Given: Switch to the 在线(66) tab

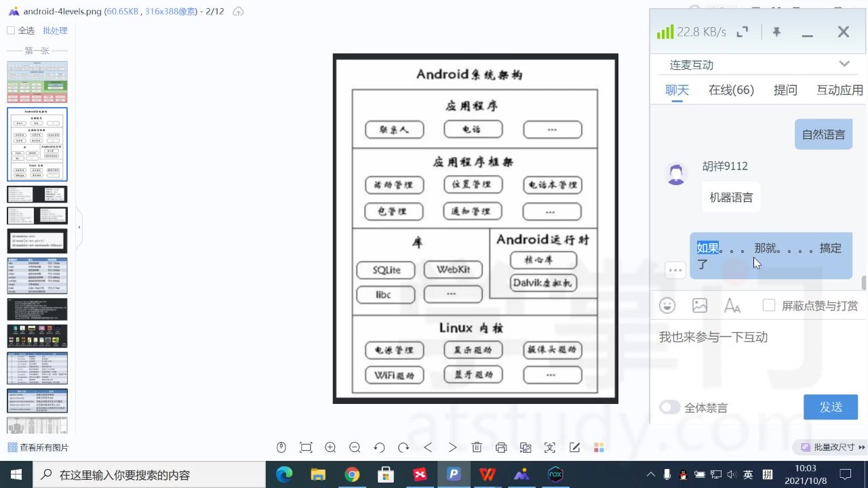Looking at the screenshot, I should (732, 90).
